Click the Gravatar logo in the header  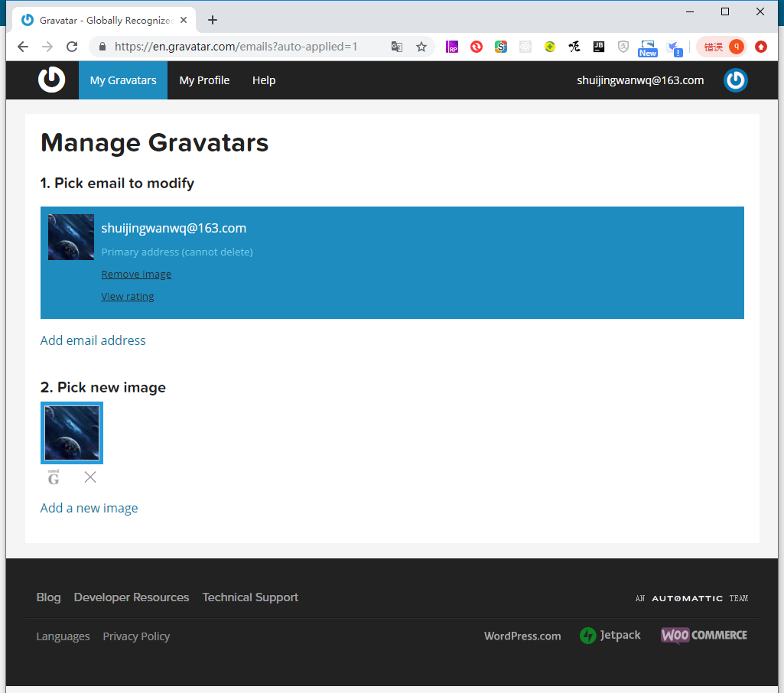point(51,80)
